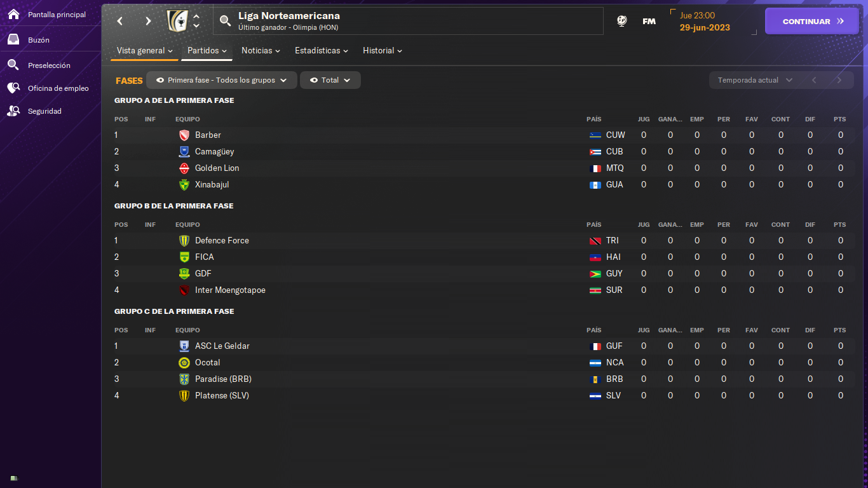Go back with the left arrow
868x488 pixels.
pyautogui.click(x=119, y=21)
